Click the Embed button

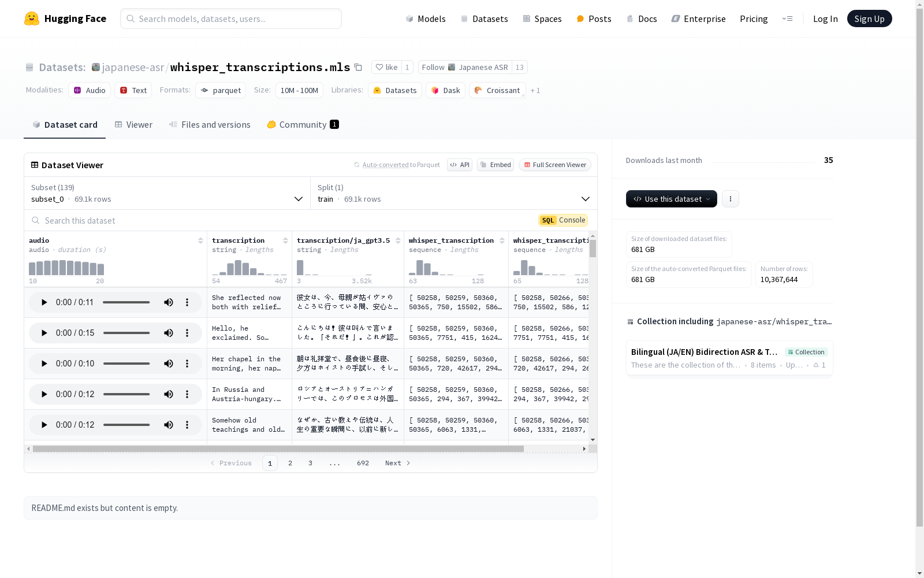coord(495,165)
